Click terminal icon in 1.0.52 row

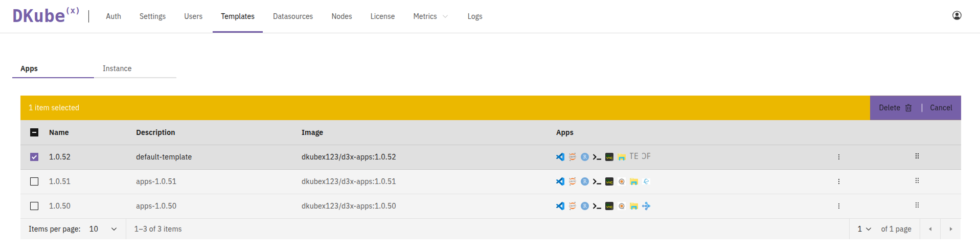click(597, 157)
